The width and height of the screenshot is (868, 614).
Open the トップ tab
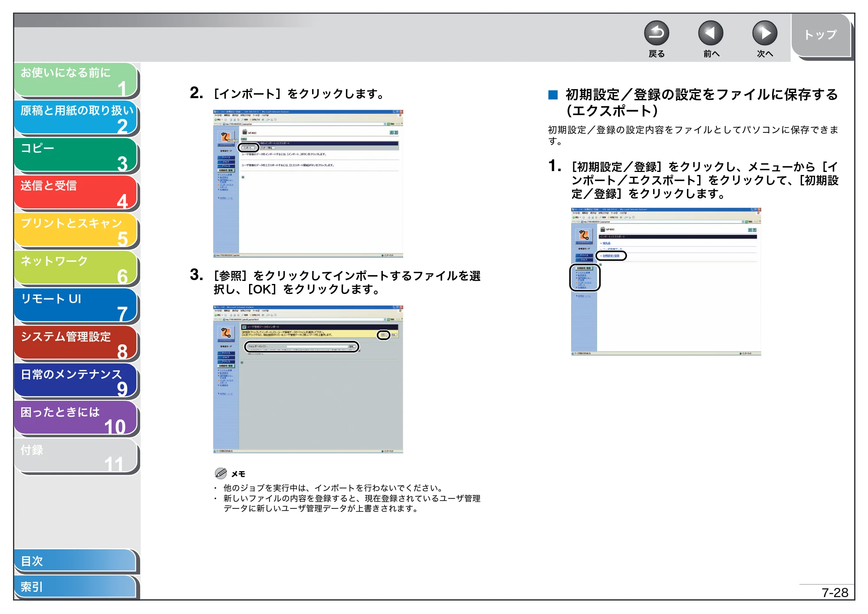coord(821,35)
